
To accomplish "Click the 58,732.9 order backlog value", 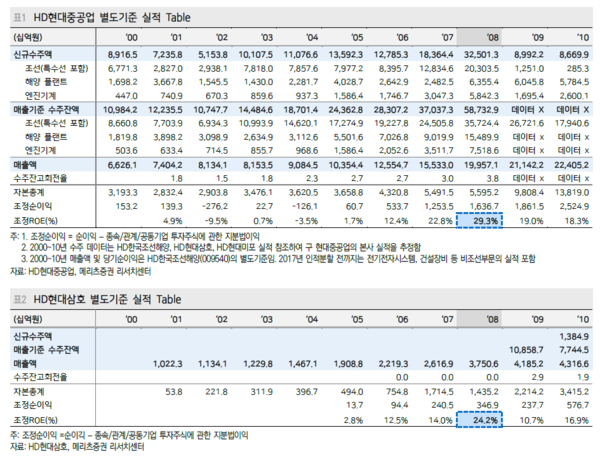I will click(476, 107).
